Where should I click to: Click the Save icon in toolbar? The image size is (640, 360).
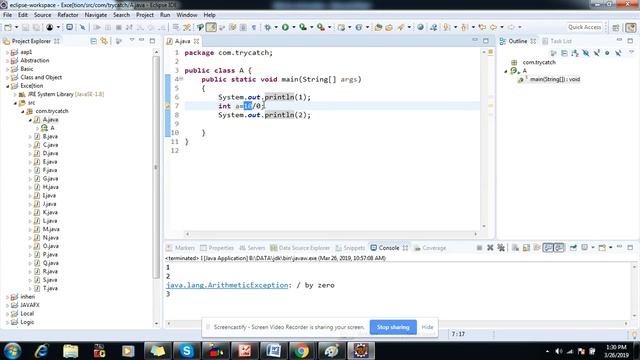coord(25,27)
